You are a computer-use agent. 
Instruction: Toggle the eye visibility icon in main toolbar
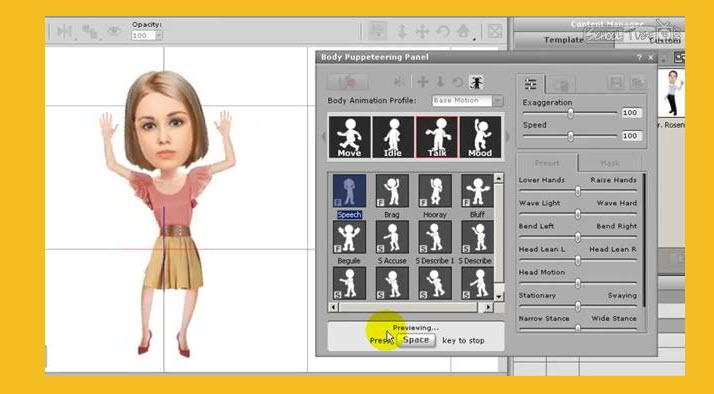pyautogui.click(x=114, y=31)
